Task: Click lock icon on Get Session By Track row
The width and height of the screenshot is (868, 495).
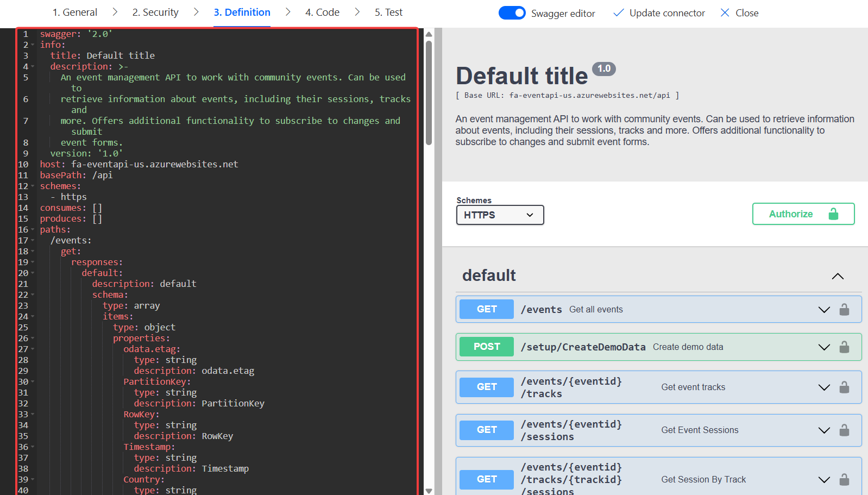Action: 844,480
